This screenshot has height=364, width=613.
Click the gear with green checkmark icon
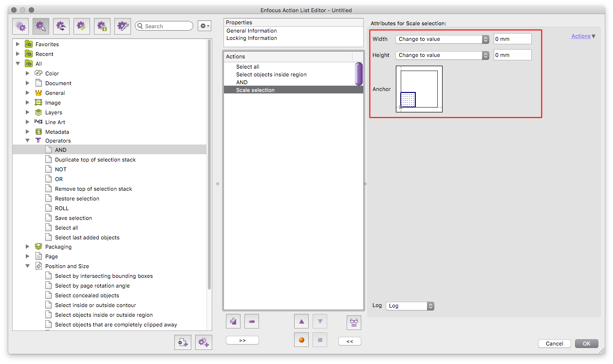pyautogui.click(x=82, y=26)
